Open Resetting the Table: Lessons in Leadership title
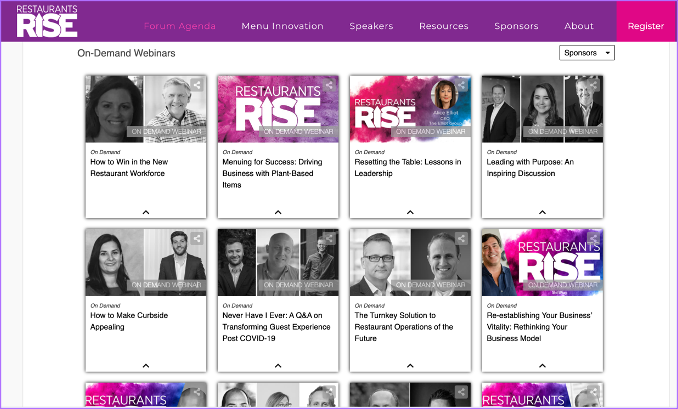 408,167
